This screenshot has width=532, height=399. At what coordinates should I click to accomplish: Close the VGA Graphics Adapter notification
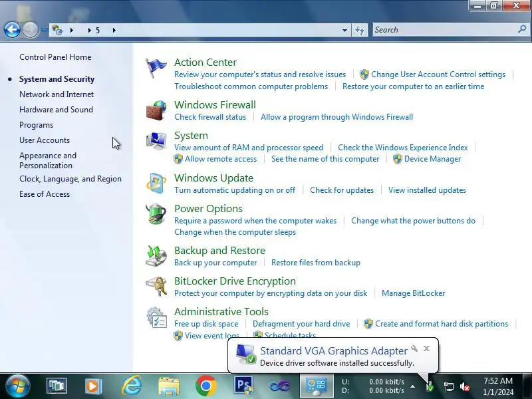(427, 348)
